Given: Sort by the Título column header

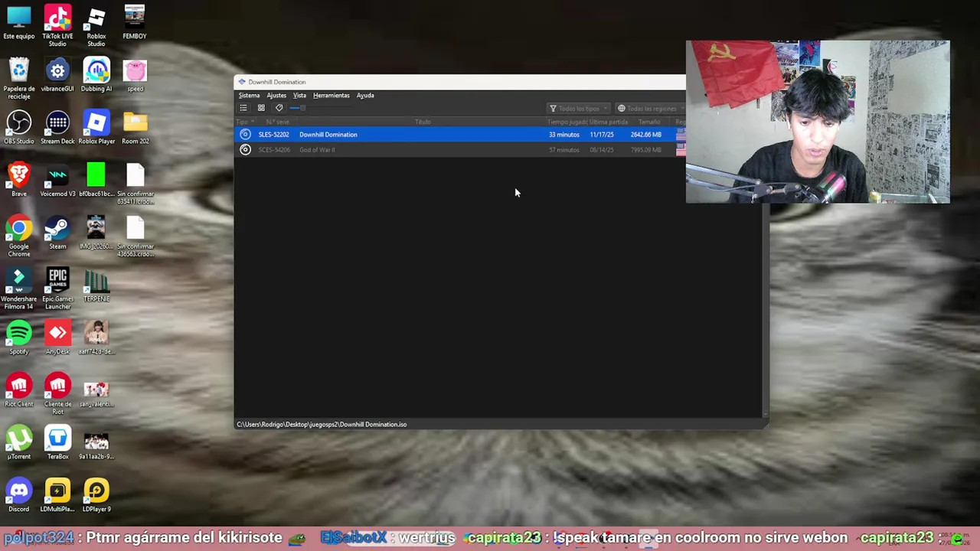Looking at the screenshot, I should point(423,122).
